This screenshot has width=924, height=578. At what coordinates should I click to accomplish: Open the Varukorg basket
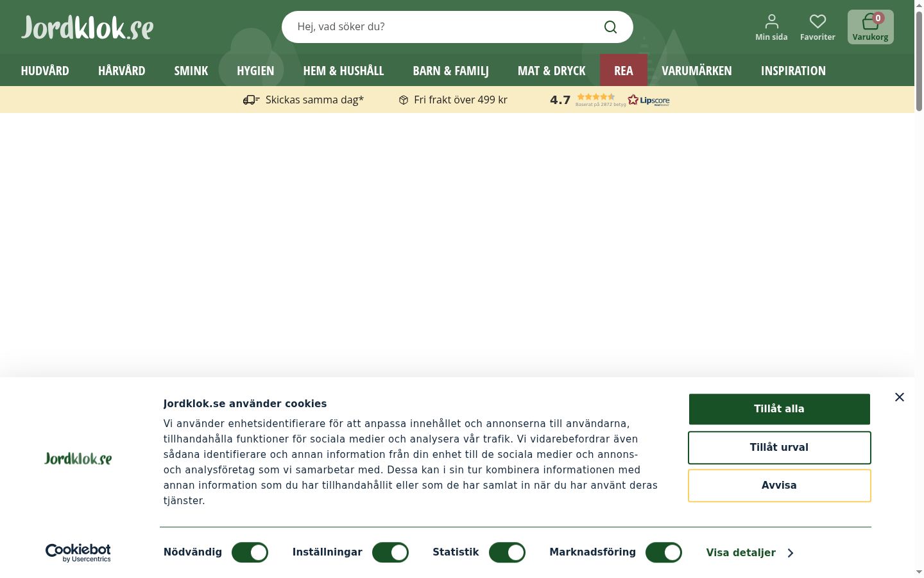871,27
